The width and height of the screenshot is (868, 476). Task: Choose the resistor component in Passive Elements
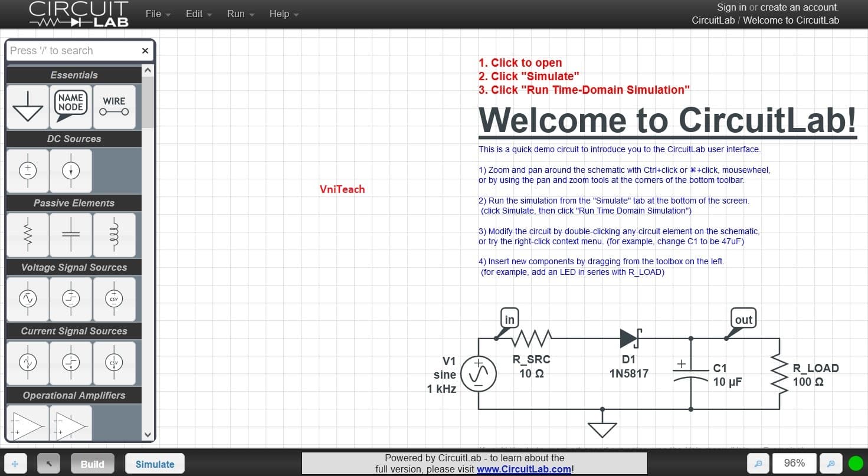(x=28, y=235)
